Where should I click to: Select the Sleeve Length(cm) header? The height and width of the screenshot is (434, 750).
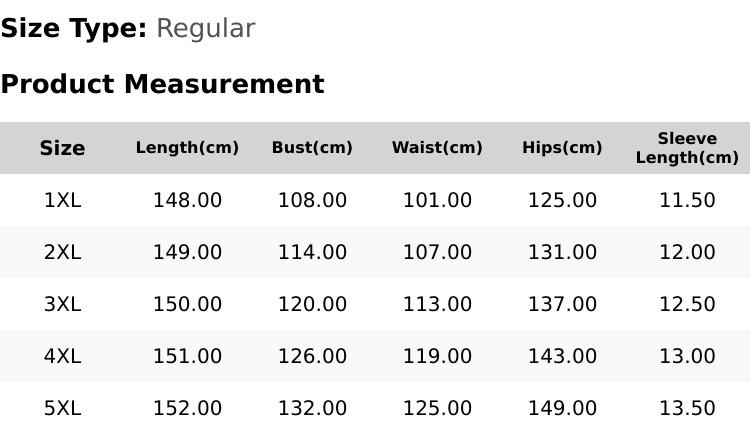[687, 148]
